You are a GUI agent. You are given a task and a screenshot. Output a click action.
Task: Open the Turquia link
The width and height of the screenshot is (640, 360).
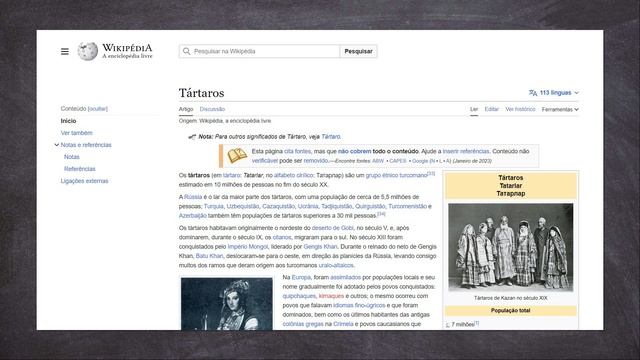pos(213,207)
